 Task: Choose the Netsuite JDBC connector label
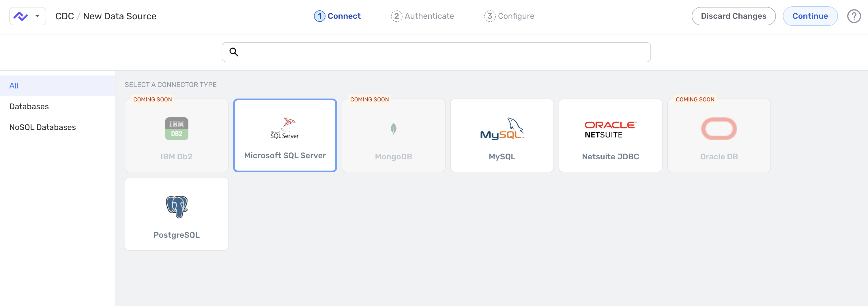[x=611, y=156]
